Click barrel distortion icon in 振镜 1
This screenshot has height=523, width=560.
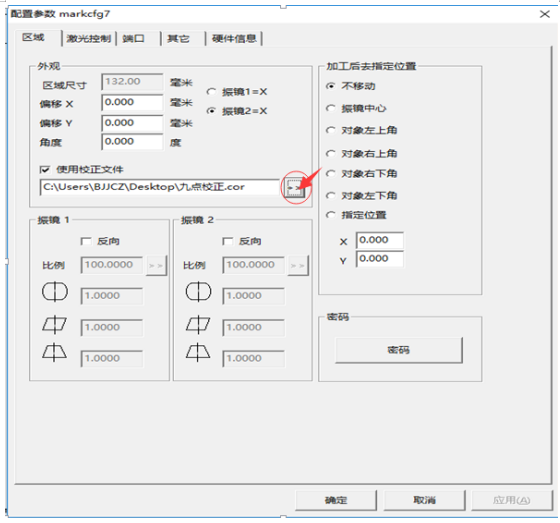(x=55, y=292)
